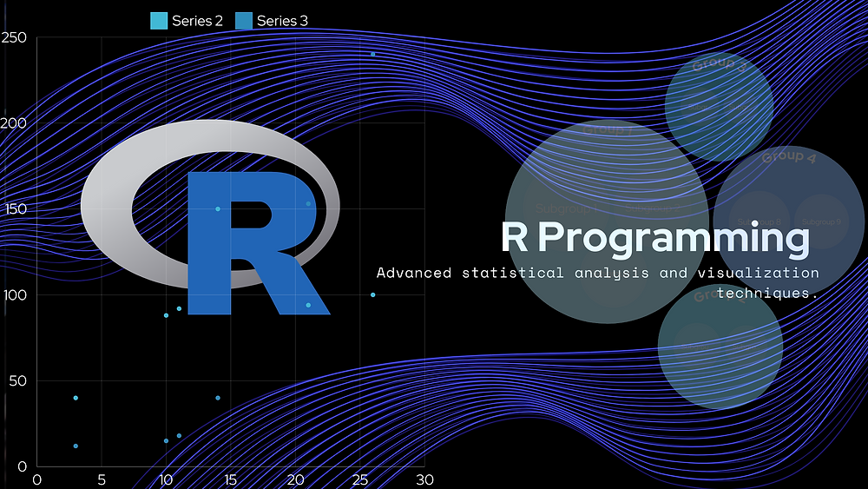Click the y-axis label 250
868x489 pixels.
point(14,37)
